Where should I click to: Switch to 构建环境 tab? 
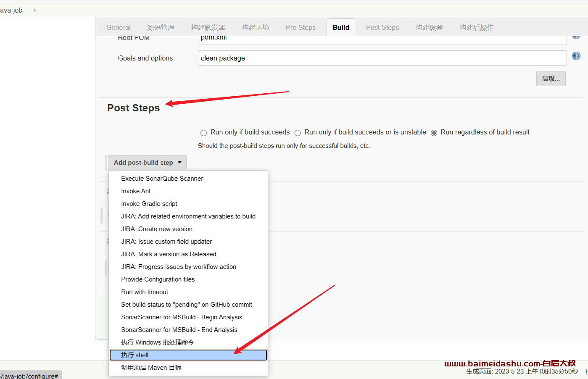click(x=256, y=27)
